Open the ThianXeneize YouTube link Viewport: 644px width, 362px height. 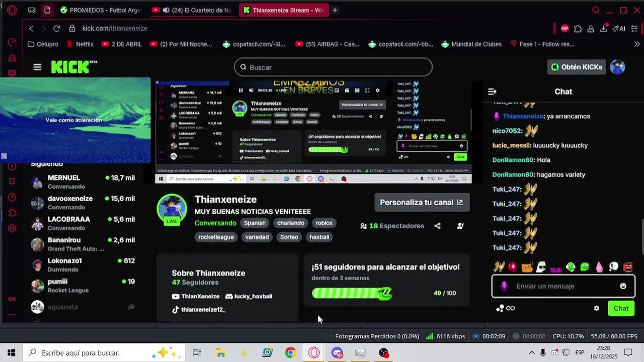click(196, 296)
